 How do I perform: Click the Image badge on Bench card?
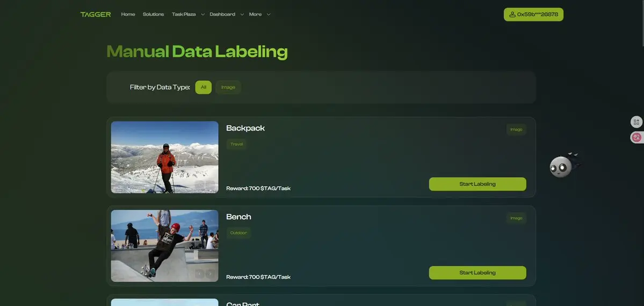(516, 218)
